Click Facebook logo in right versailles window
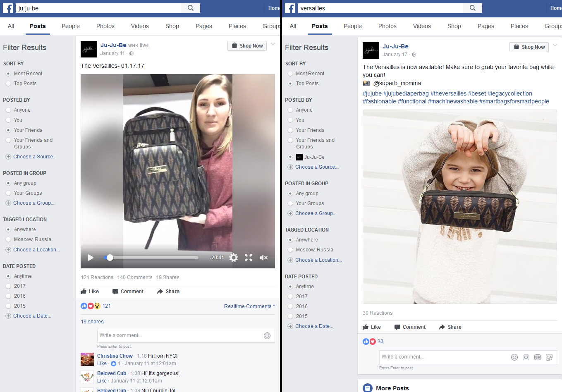The height and width of the screenshot is (392, 562). (290, 8)
